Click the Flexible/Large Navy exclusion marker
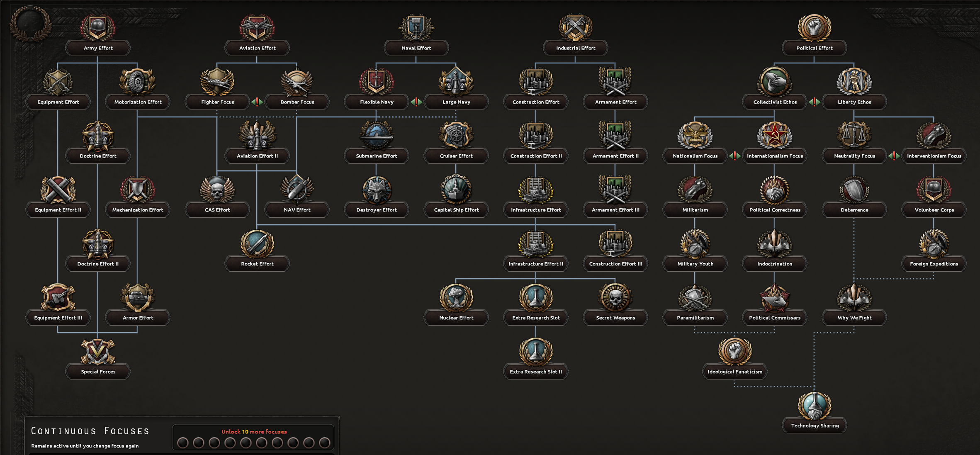 [x=416, y=102]
